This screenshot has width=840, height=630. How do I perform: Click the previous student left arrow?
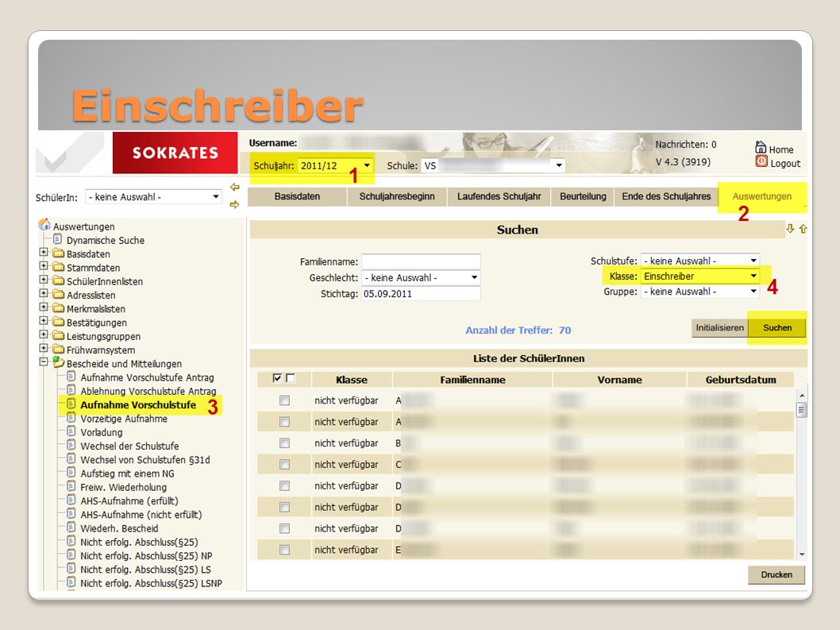(x=235, y=187)
